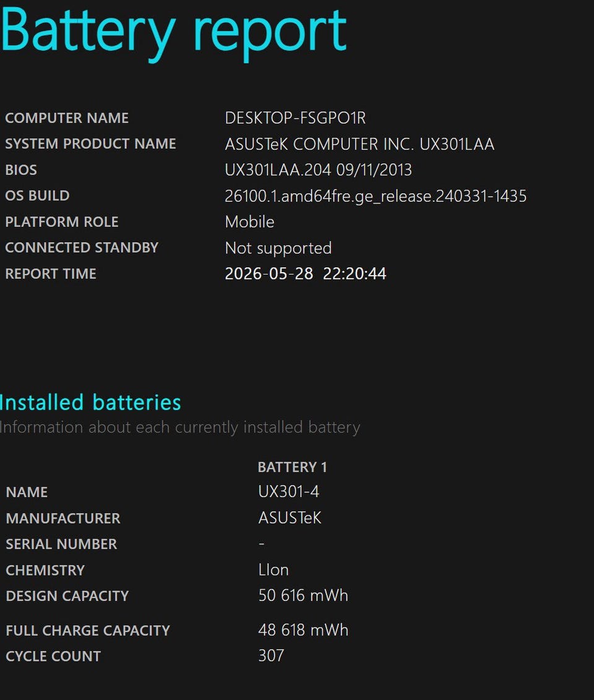Click the 'BATTERY 1' column header
The image size is (594, 700).
click(x=293, y=467)
